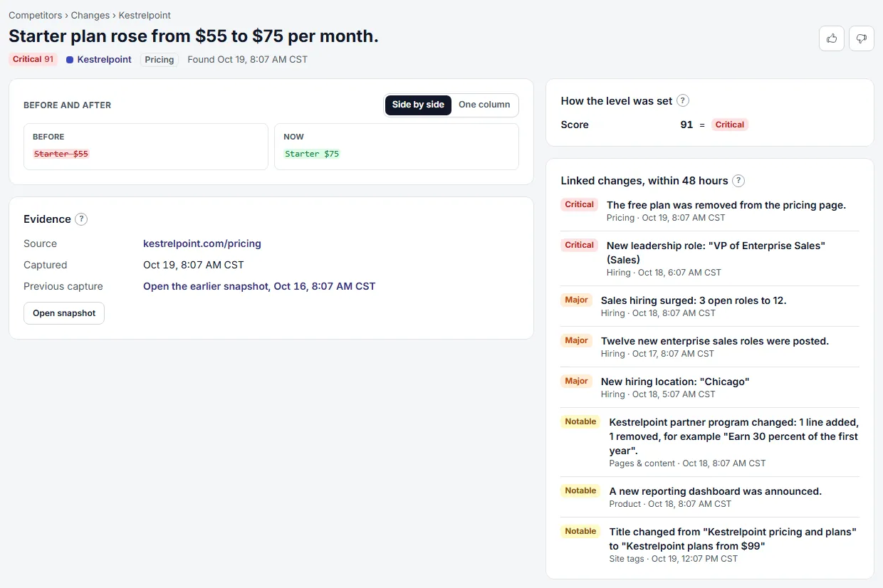The width and height of the screenshot is (883, 588).
Task: Click the Kestrelpoint breadcrumb item
Action: pyautogui.click(x=145, y=15)
